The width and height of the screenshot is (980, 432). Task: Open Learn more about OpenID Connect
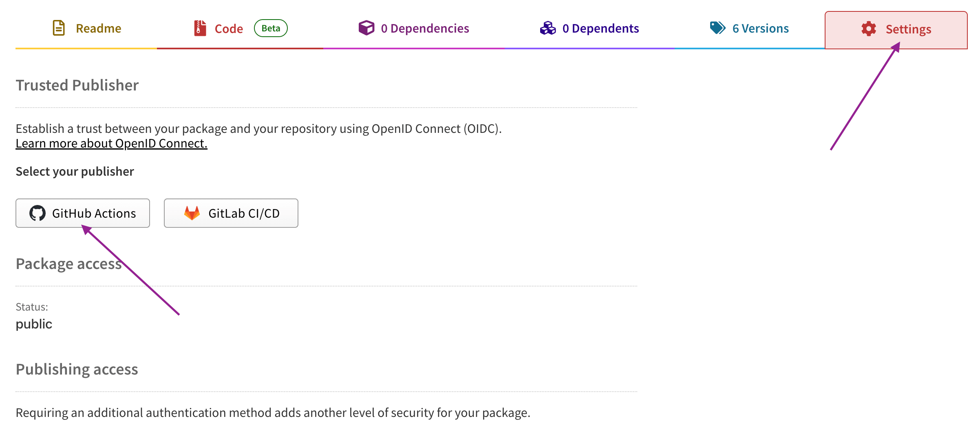(111, 143)
